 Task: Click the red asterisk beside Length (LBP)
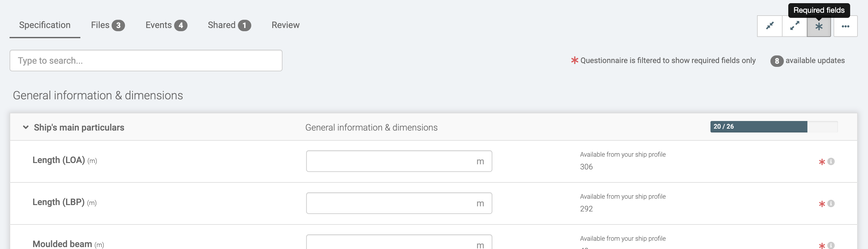[822, 204]
